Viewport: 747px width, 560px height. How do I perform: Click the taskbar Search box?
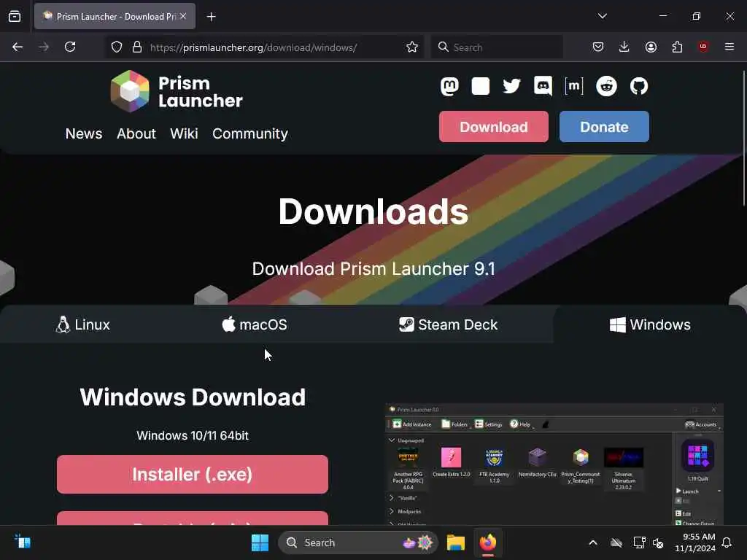coord(357,542)
